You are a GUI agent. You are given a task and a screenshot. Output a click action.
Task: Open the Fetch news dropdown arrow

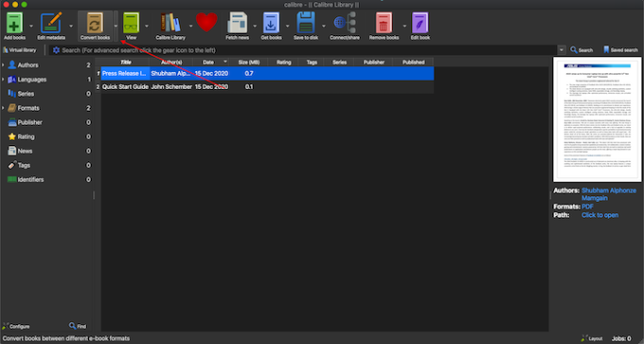(255, 26)
